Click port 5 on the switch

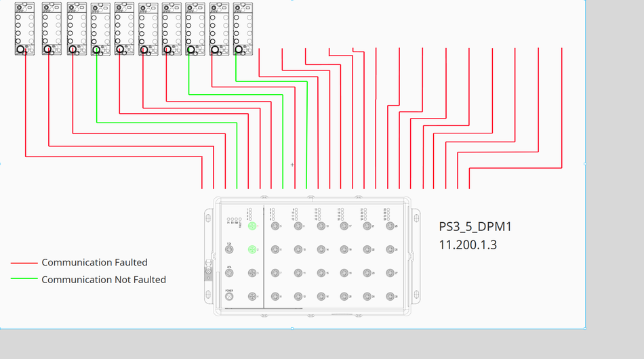pos(275,226)
